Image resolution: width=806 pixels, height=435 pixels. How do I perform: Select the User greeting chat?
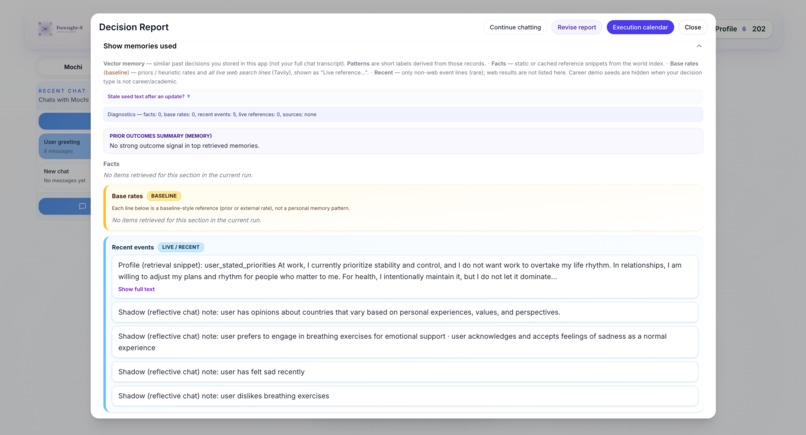[65, 146]
